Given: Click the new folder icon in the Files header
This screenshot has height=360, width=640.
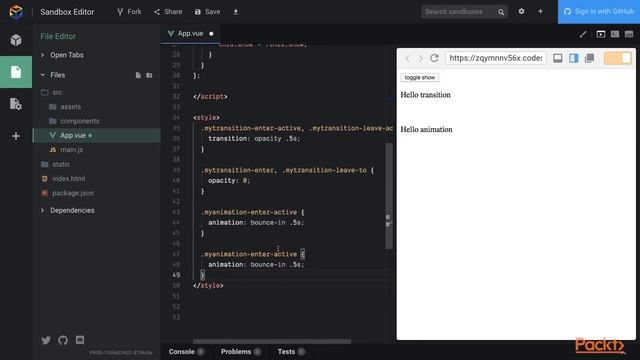Looking at the screenshot, I should point(149,75).
